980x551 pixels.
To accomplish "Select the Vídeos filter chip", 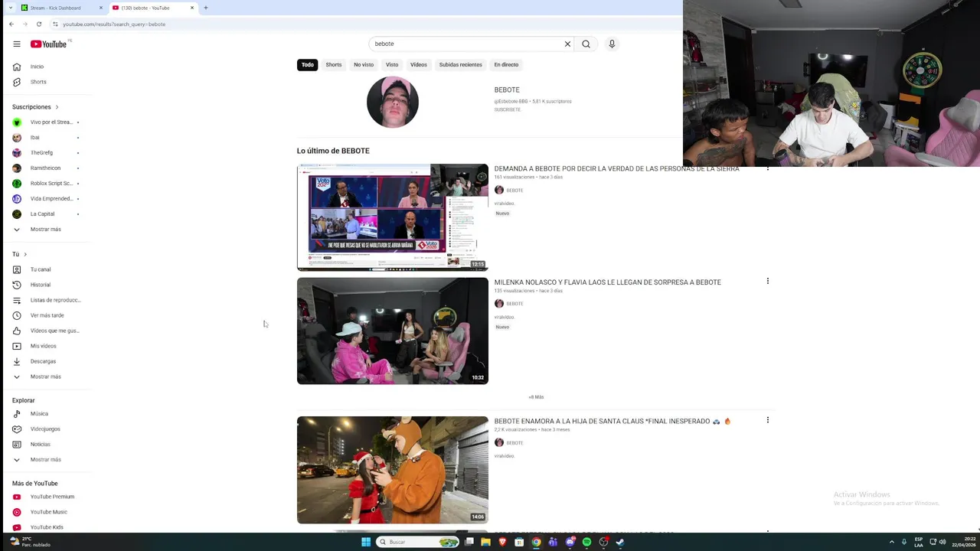I will tap(419, 65).
